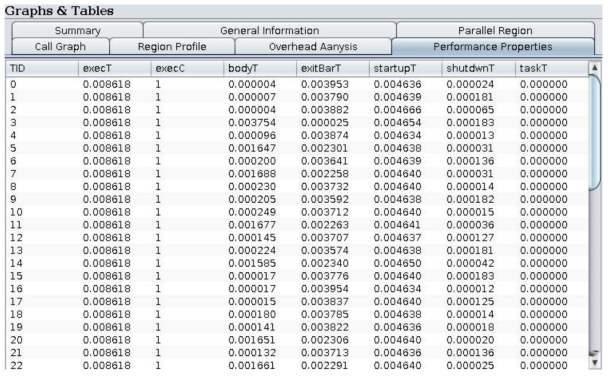The width and height of the screenshot is (611, 376).
Task: Click the scrollbar down arrow
Action: click(595, 363)
